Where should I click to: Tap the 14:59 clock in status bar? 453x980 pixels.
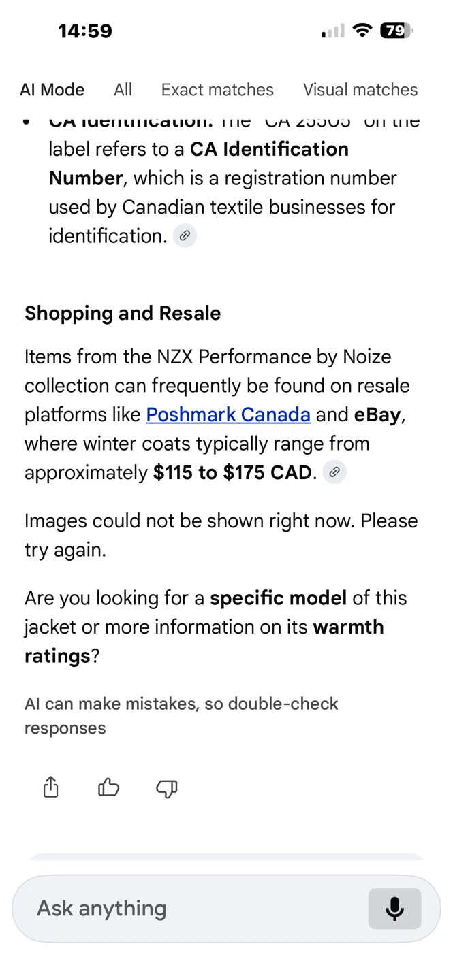85,31
